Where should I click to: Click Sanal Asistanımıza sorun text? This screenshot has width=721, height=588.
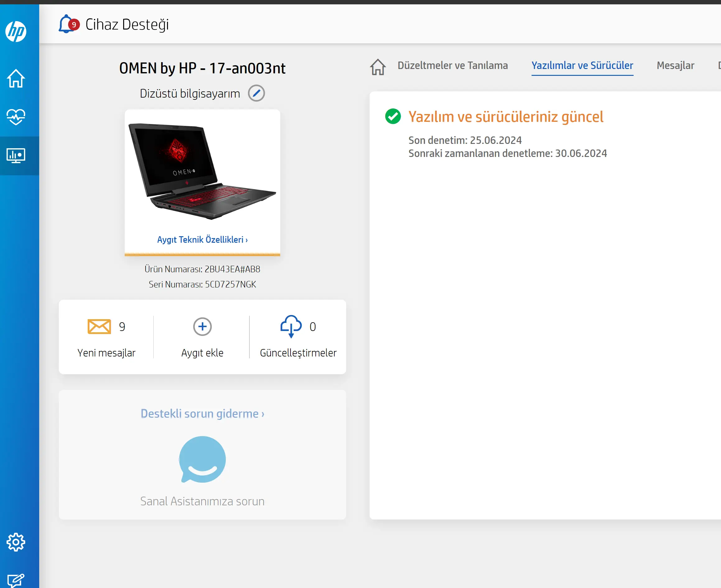202,501
